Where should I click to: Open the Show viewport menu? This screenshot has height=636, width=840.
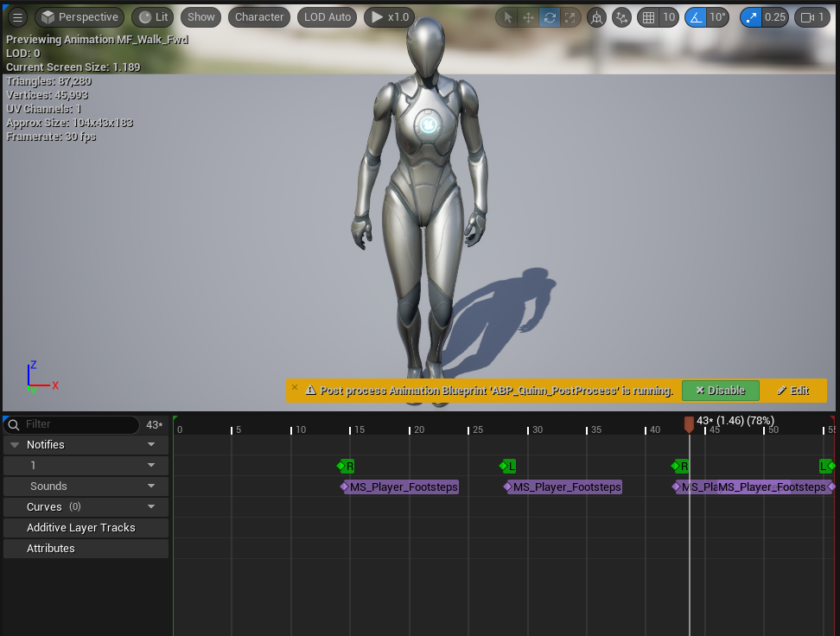click(201, 17)
